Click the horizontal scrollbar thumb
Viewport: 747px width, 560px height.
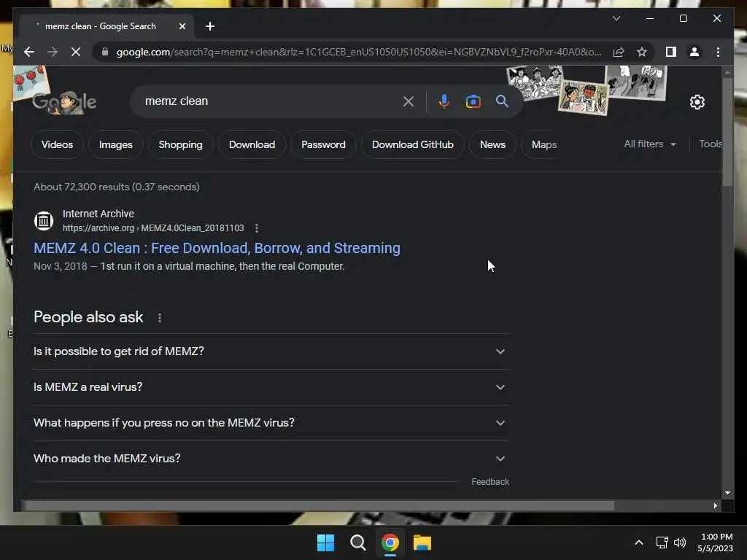320,506
